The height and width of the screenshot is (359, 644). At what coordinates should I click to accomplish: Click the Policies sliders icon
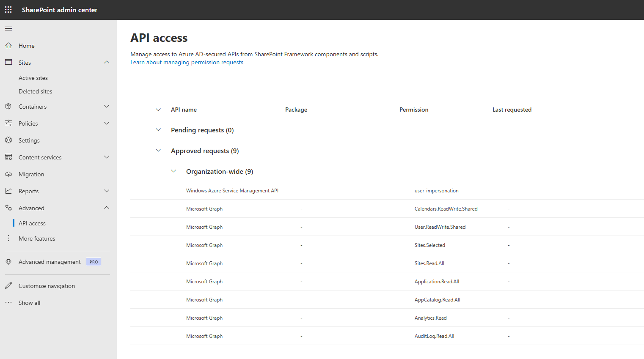(x=8, y=123)
